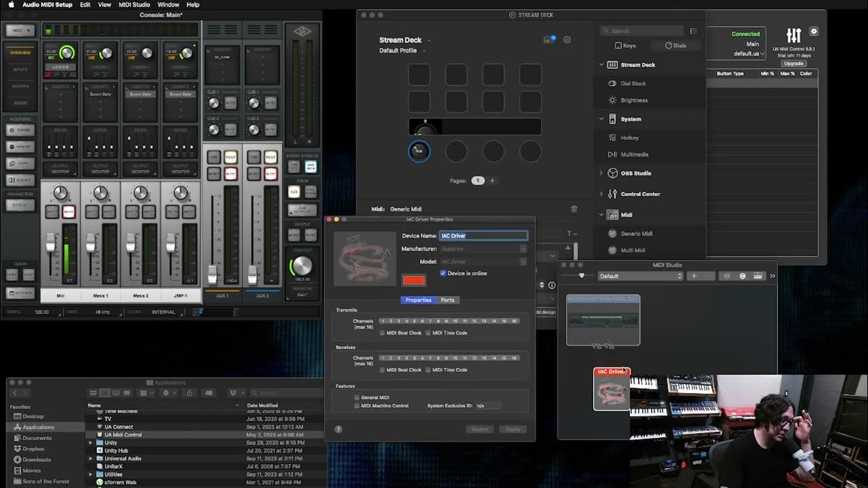
Task: Select the Hotkey action
Action: pyautogui.click(x=629, y=138)
